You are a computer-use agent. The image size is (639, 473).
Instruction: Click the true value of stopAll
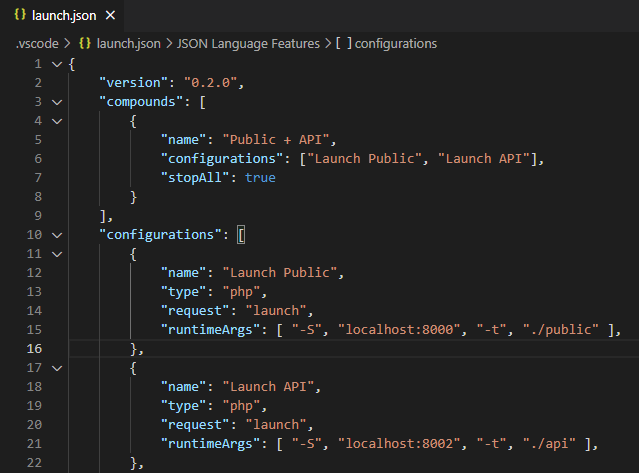point(260,178)
